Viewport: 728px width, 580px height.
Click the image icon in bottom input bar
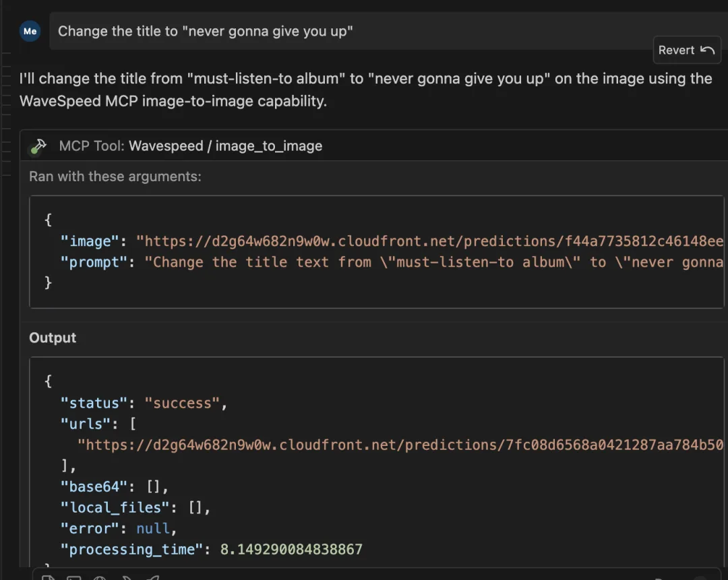(74, 578)
